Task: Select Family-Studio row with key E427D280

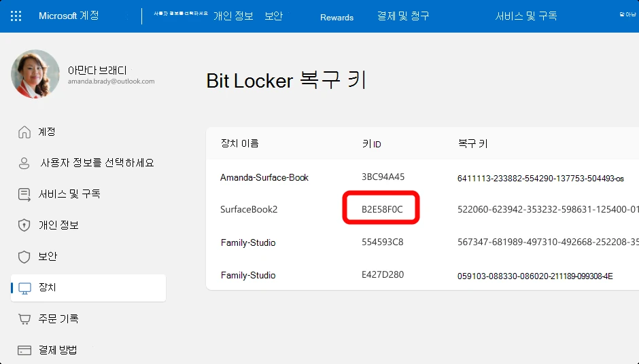Action: 248,275
